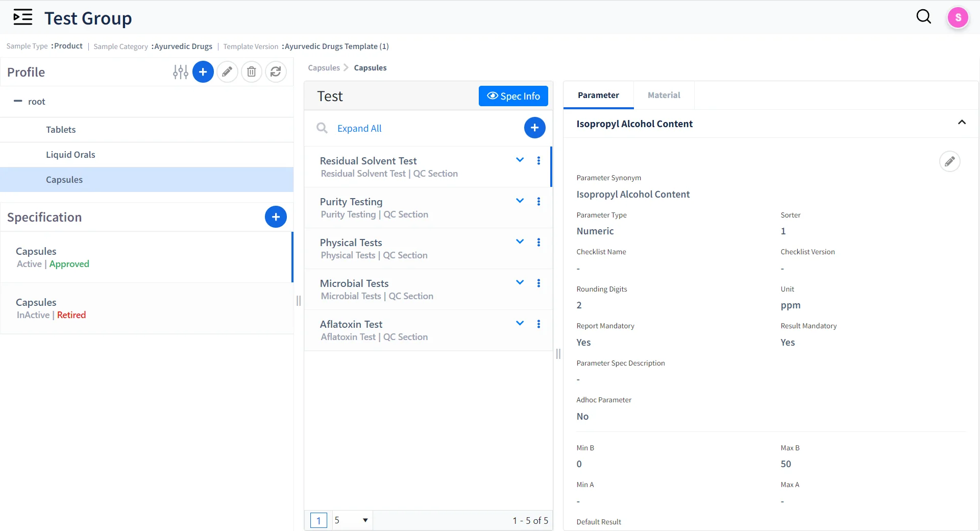Image resolution: width=980 pixels, height=531 pixels.
Task: Open the sidebar navigation menu icon
Action: pos(22,17)
